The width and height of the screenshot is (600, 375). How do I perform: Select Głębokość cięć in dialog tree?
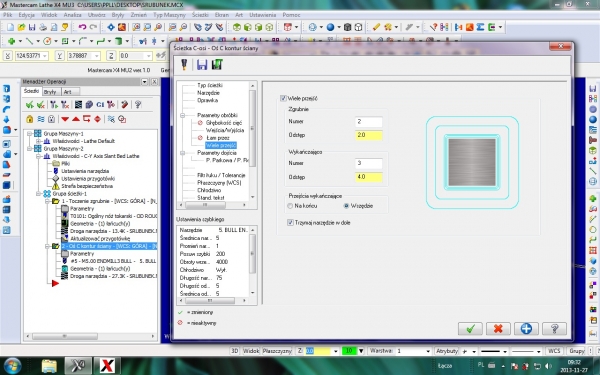(224, 123)
